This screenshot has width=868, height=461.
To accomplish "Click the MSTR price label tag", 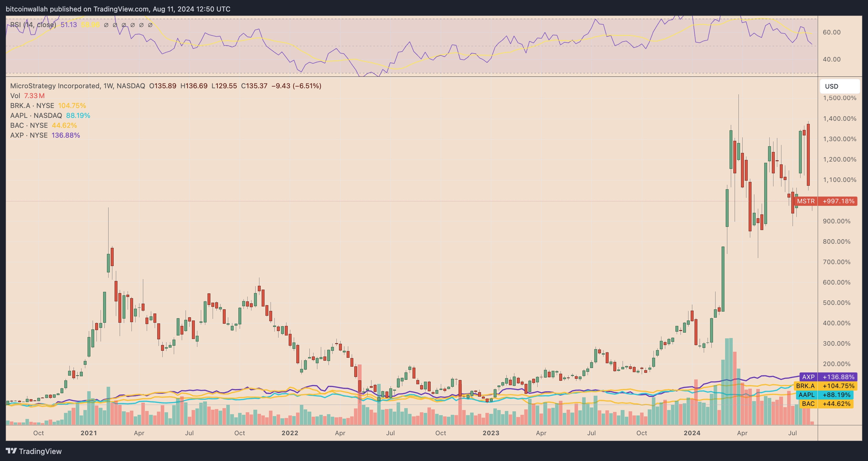I will pos(806,201).
